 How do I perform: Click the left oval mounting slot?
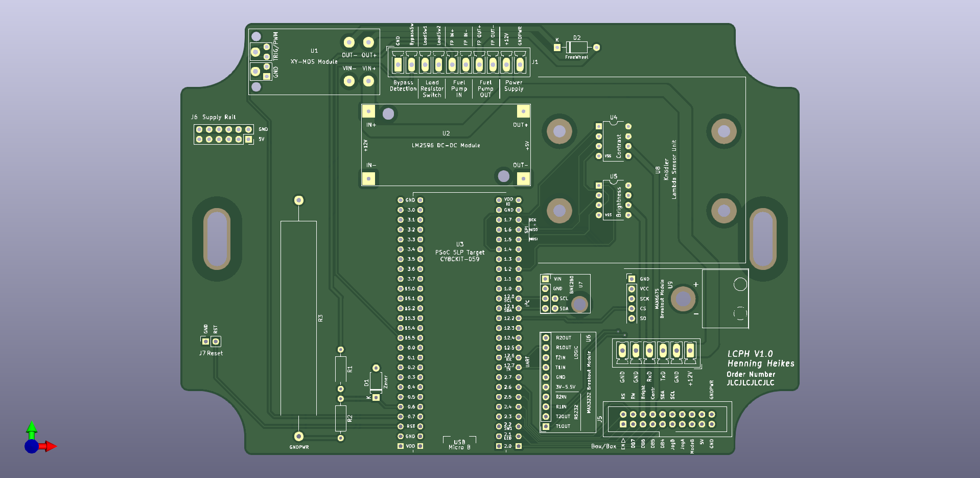pyautogui.click(x=217, y=239)
